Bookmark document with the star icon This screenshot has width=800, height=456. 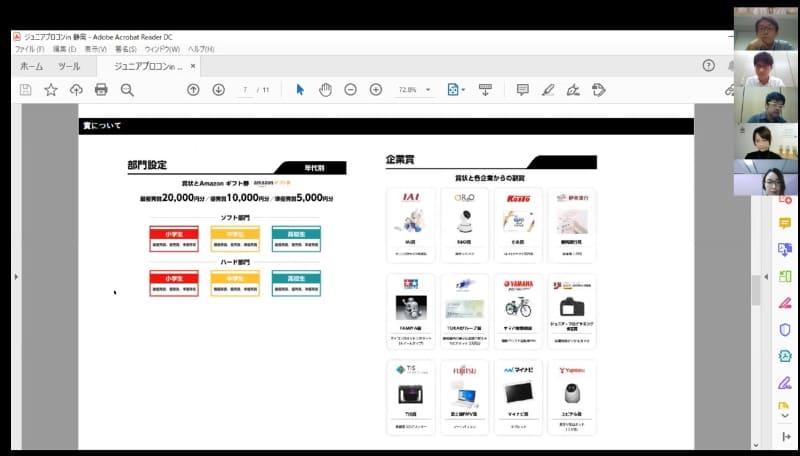pyautogui.click(x=51, y=90)
